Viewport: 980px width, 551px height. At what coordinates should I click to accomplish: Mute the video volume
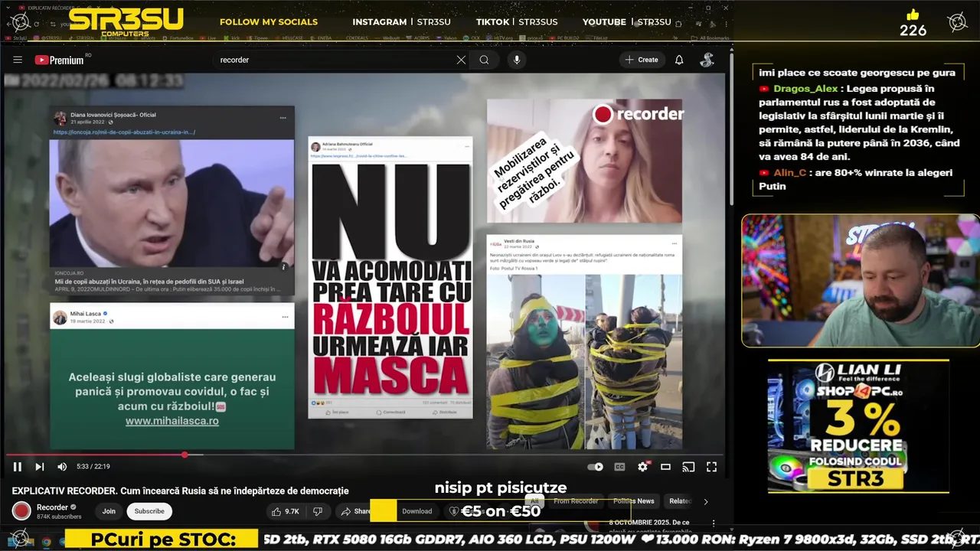62,467
